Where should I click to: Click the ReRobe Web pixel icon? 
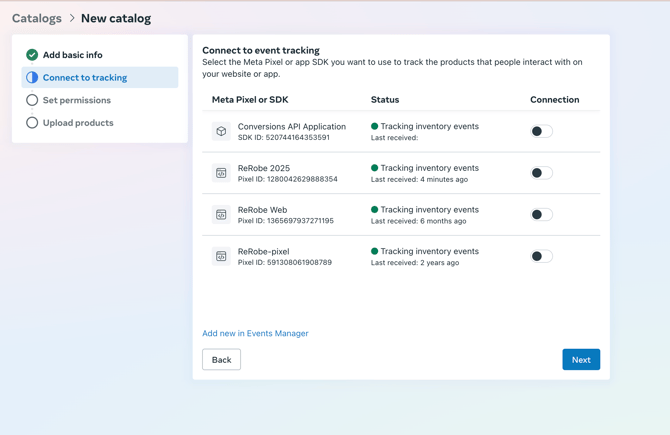coord(221,215)
